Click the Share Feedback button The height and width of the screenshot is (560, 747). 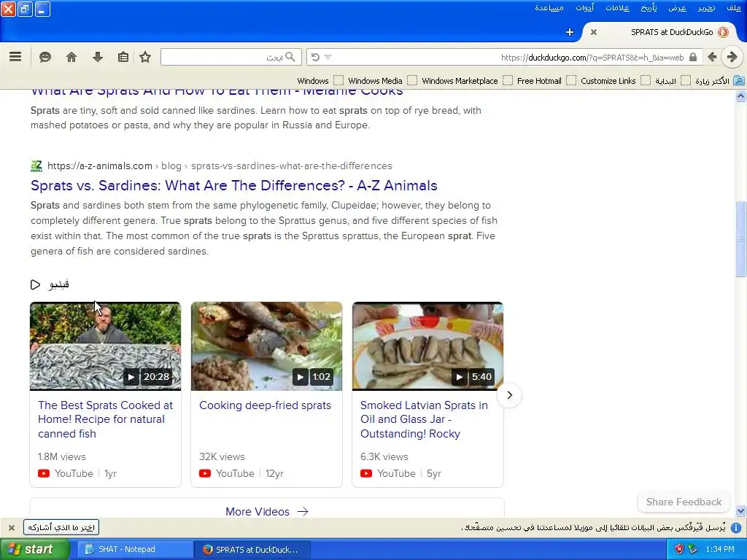point(684,502)
